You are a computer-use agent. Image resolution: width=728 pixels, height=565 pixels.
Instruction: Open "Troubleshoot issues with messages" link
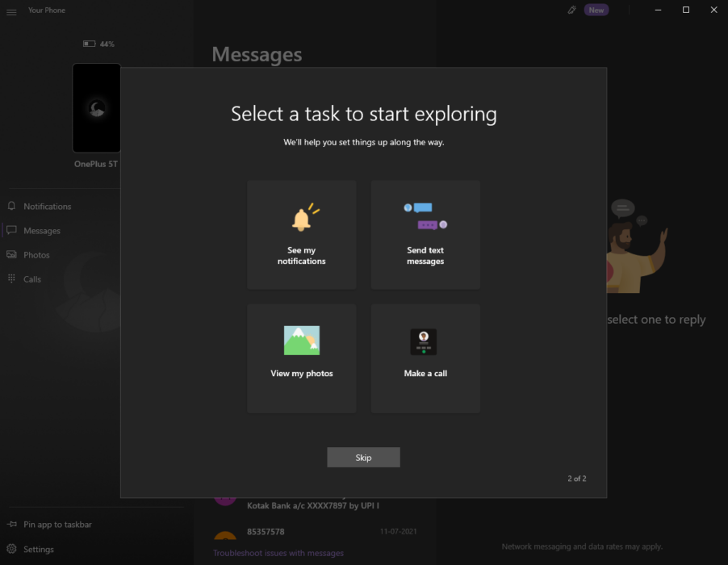click(x=278, y=552)
